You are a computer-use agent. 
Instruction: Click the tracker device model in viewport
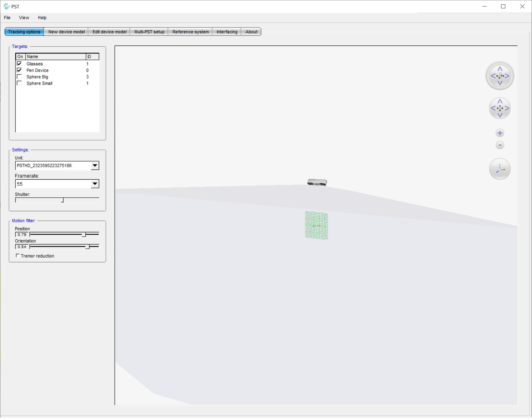(317, 182)
